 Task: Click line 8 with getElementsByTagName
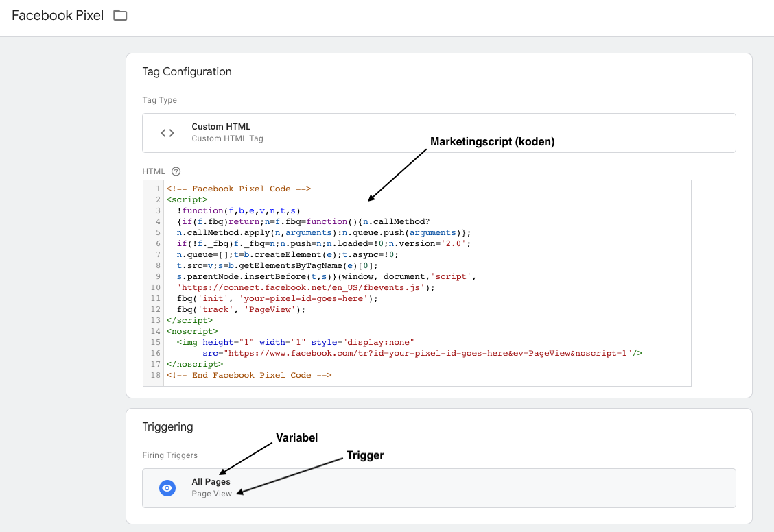pos(277,266)
